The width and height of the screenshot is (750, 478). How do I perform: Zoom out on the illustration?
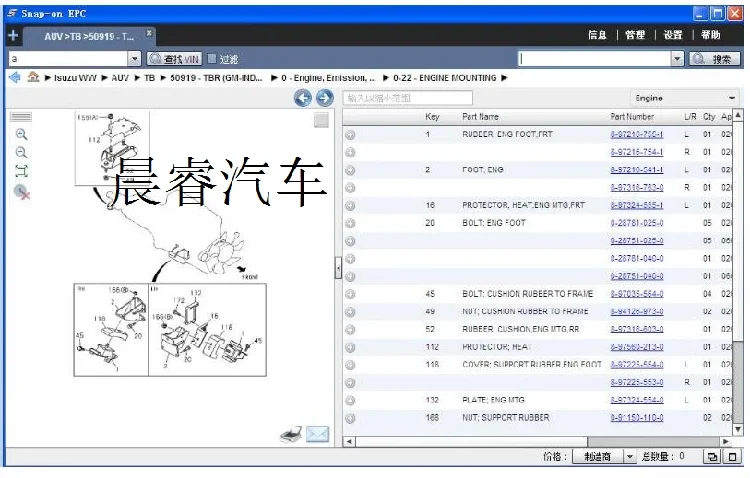click(21, 153)
